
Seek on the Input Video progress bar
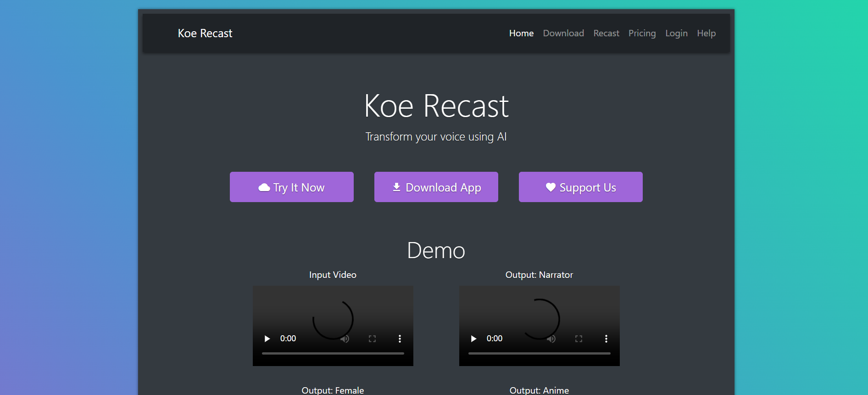point(333,353)
